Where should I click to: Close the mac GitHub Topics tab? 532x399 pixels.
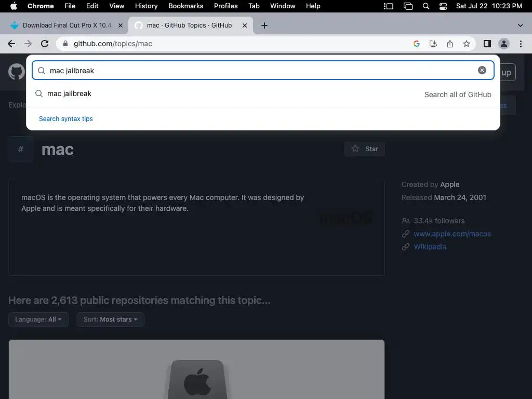(244, 25)
